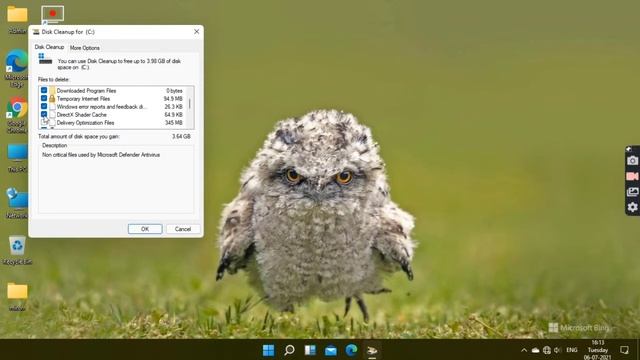Take screenshot with camera icon in side panel
640x360 pixels.
click(x=632, y=160)
